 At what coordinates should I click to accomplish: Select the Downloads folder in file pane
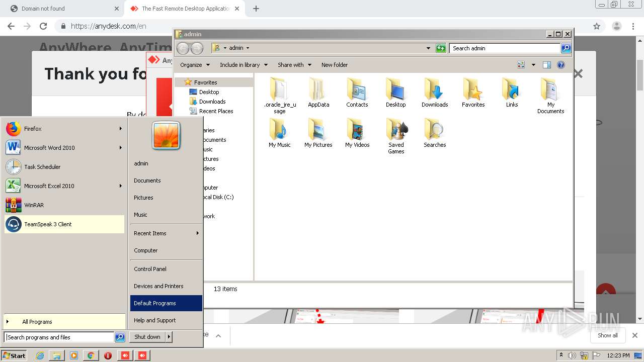[x=435, y=93]
